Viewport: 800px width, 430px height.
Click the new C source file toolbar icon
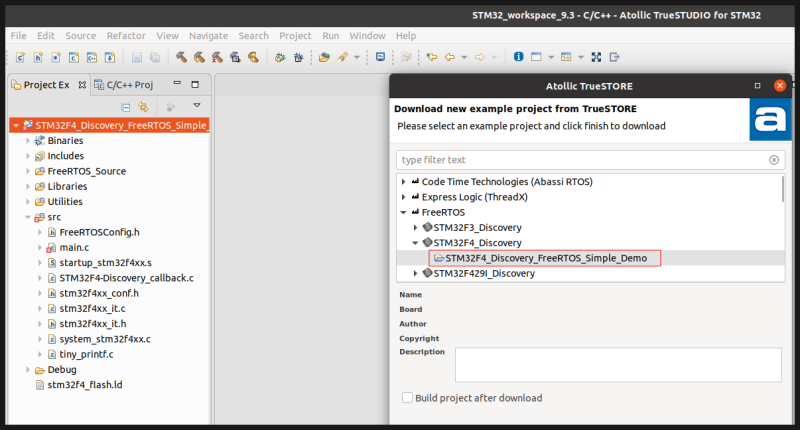(20, 57)
